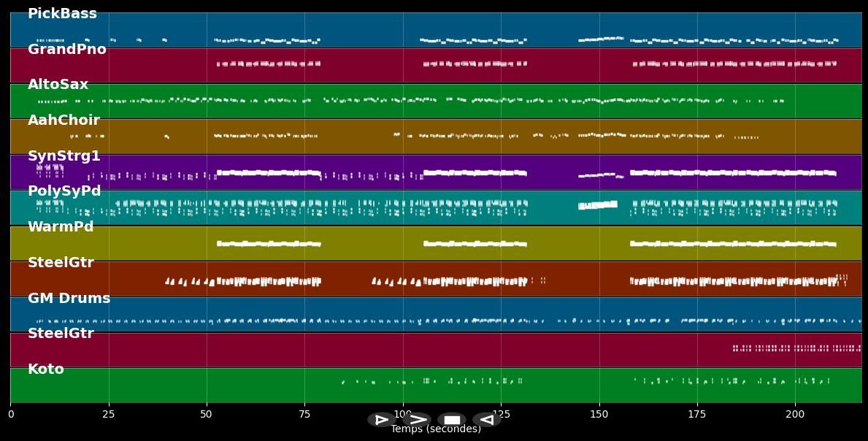This screenshot has height=441, width=868.
Task: Click the 200 second tick label
Action: click(794, 415)
